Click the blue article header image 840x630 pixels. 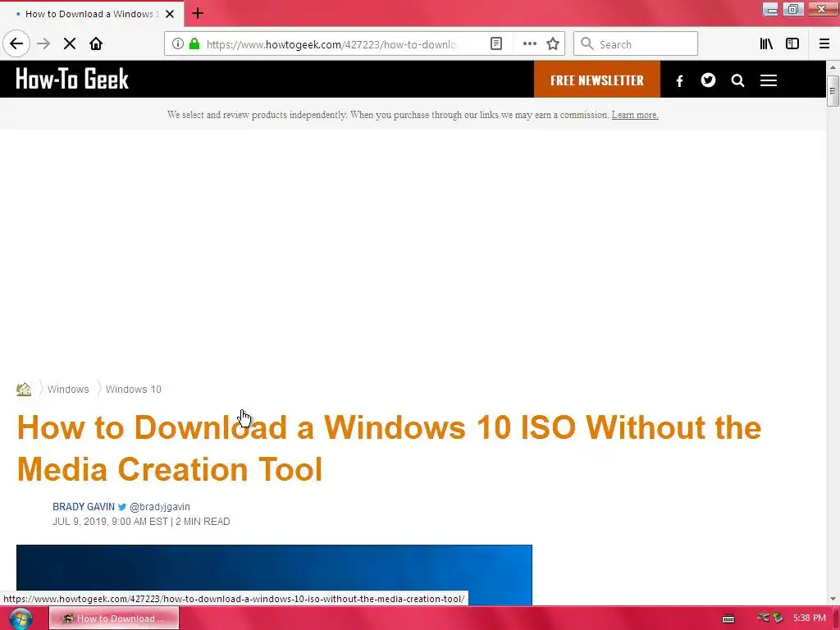coord(274,575)
